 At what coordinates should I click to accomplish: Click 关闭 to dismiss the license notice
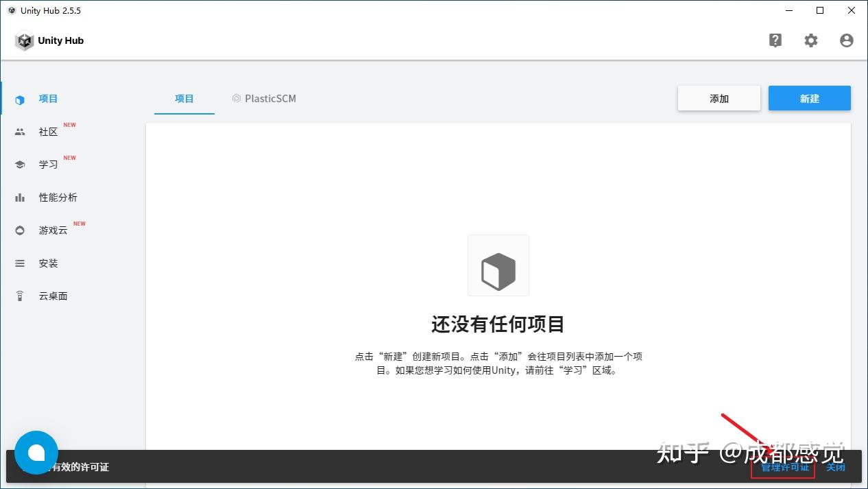[836, 467]
